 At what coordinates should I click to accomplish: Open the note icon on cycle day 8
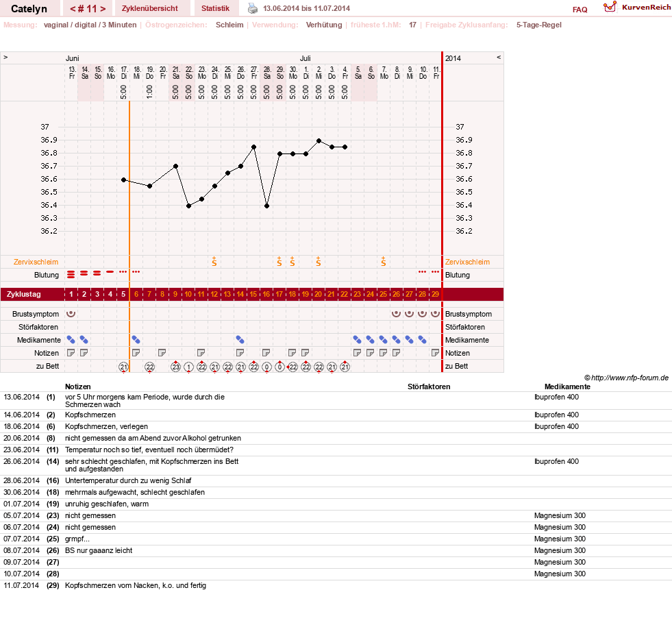[x=162, y=353]
